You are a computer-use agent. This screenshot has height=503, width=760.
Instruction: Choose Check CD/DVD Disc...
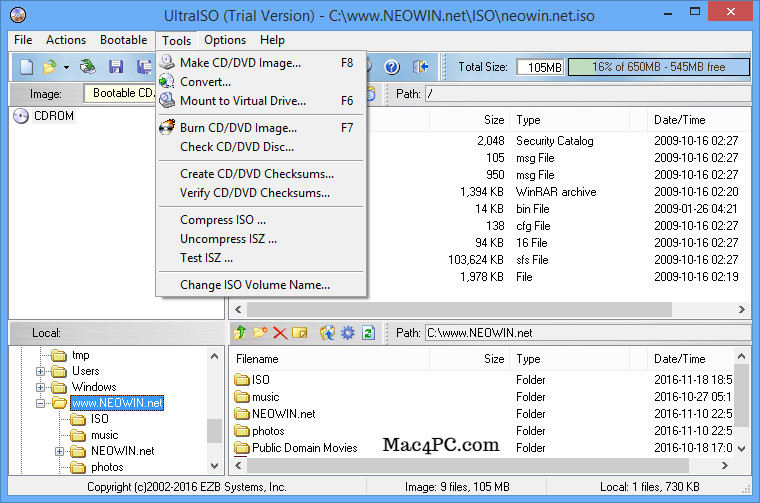pyautogui.click(x=261, y=146)
